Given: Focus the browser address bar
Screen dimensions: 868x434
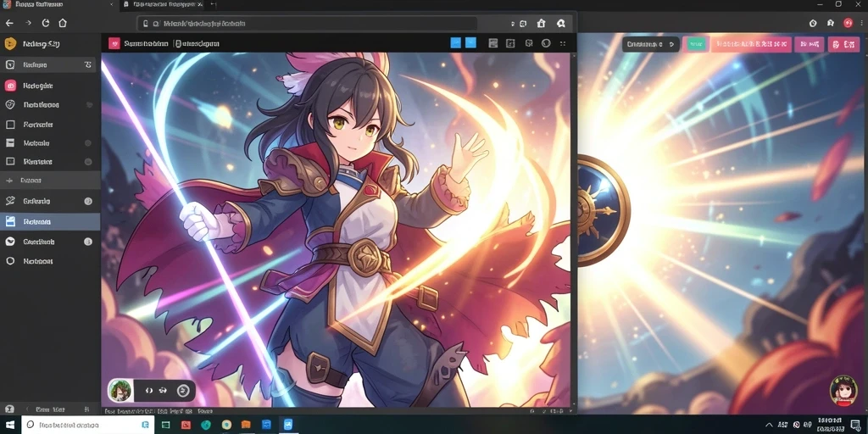Looking at the screenshot, I should pos(307,24).
